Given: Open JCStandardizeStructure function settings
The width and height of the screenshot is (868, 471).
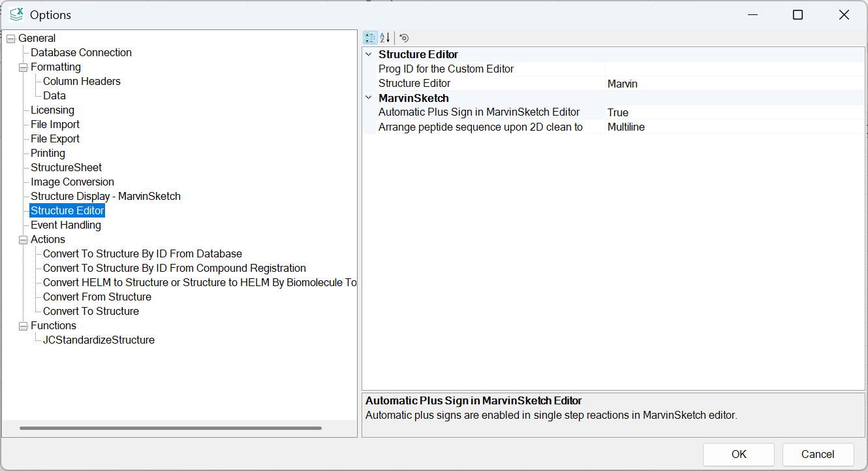Looking at the screenshot, I should [99, 340].
